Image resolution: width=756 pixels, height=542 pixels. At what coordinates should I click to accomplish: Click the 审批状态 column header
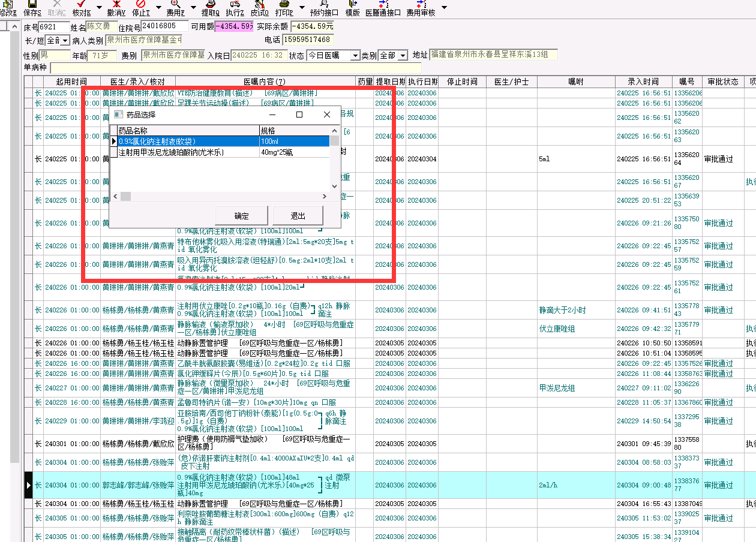coord(723,82)
